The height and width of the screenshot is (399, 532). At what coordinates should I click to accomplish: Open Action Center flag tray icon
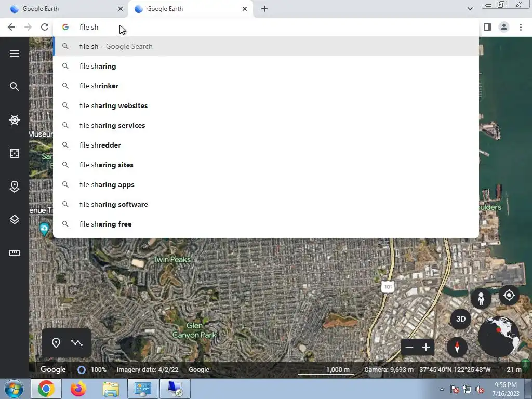[454, 390]
